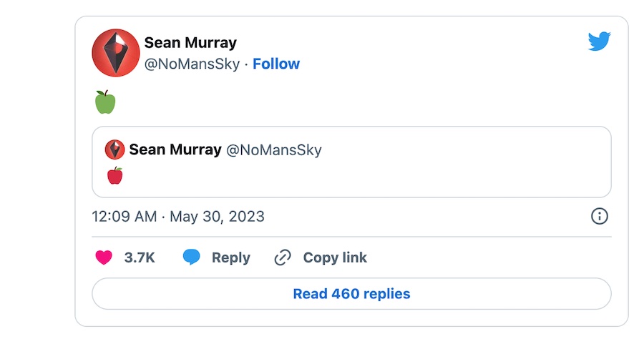Click the blue reply speech bubble icon
The height and width of the screenshot is (339, 644).
(191, 257)
